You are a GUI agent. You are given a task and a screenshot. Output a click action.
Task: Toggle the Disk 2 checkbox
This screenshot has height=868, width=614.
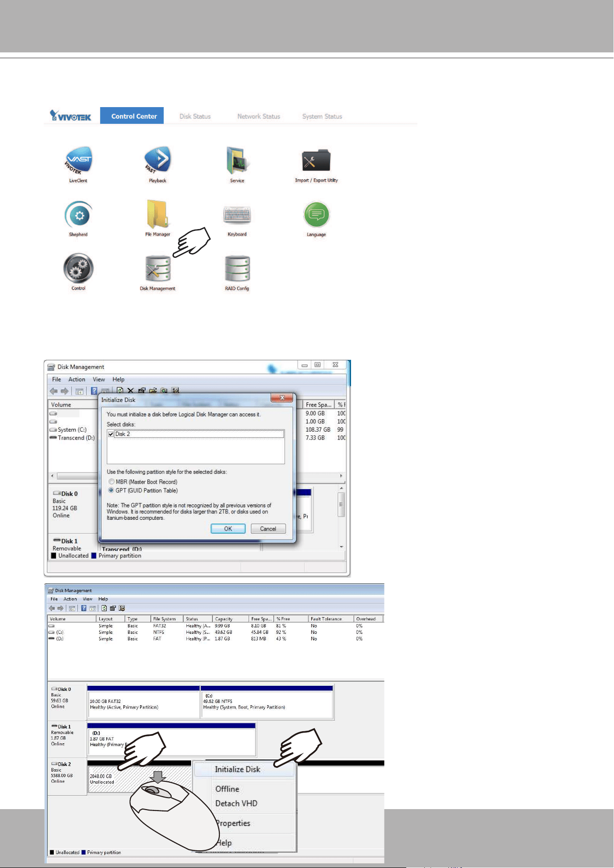click(x=111, y=434)
